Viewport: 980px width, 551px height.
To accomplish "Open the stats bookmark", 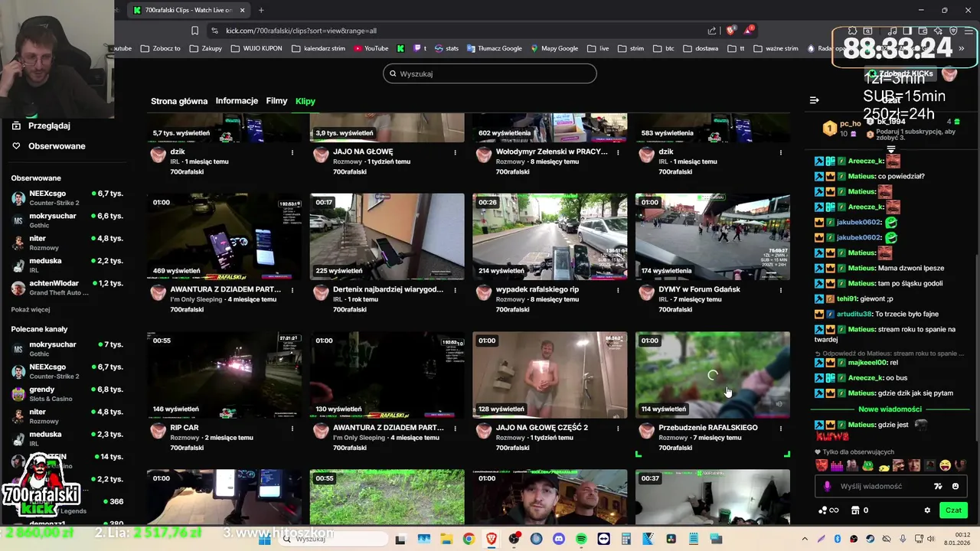I will (447, 48).
